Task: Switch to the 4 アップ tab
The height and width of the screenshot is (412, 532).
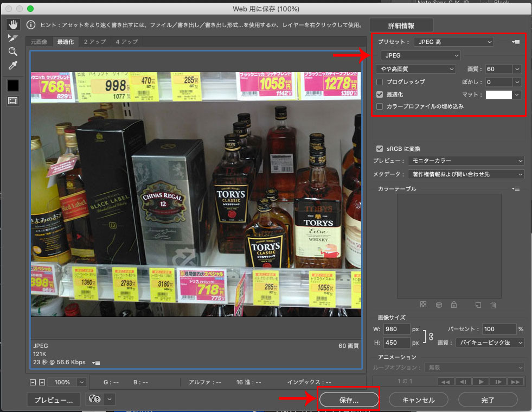Action: tap(127, 42)
